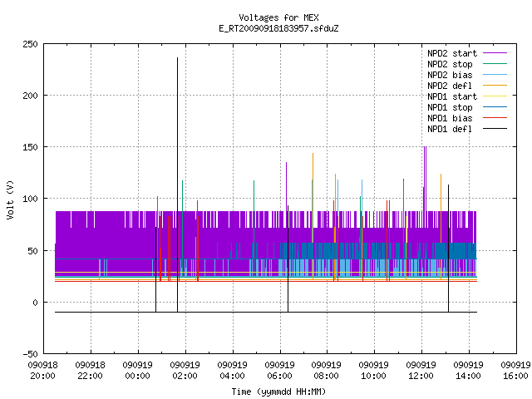Click the 0 y-axis tick label
This screenshot has height=399, width=532.
tap(35, 303)
